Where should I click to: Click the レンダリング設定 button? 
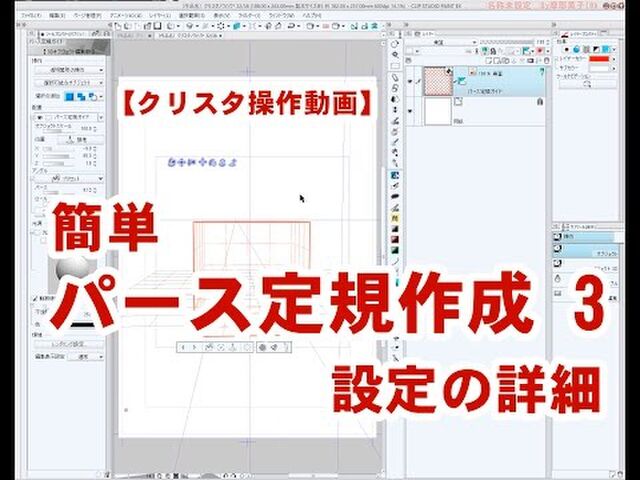(69, 344)
